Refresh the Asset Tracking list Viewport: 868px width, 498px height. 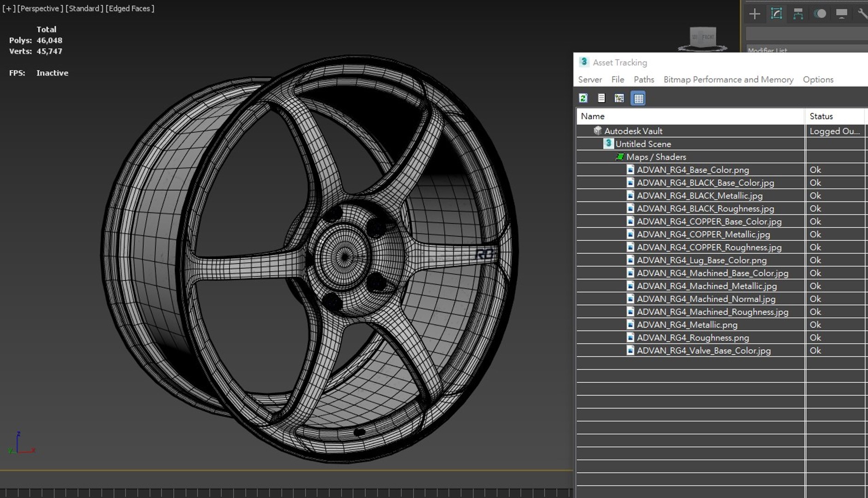(x=583, y=98)
